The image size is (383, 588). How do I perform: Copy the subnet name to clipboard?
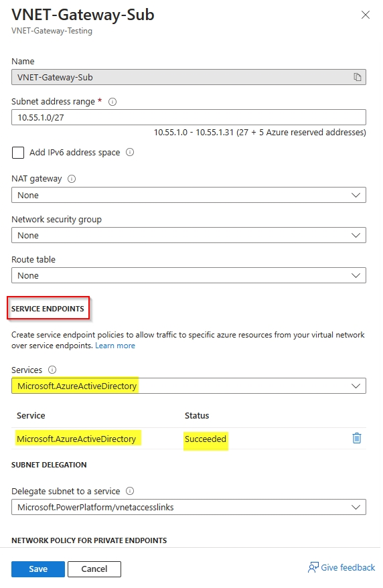click(x=357, y=77)
